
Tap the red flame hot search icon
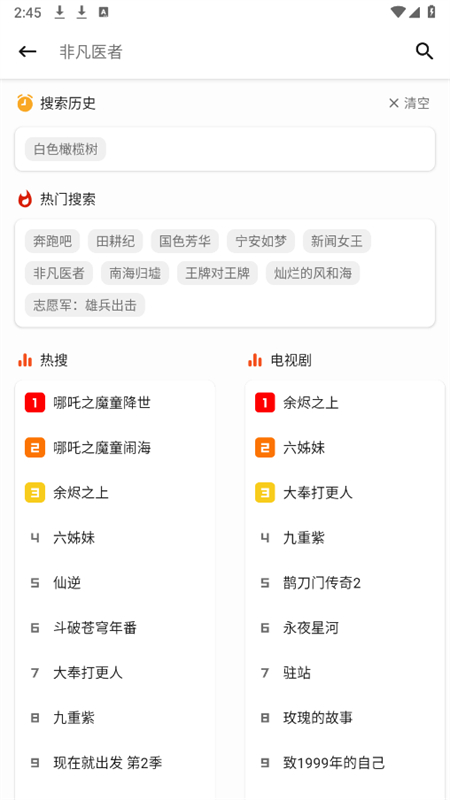[x=25, y=199]
